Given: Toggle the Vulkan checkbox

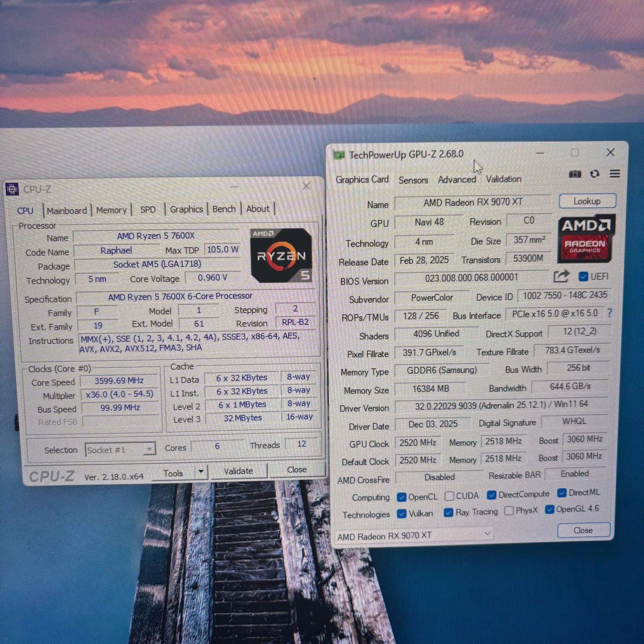Looking at the screenshot, I should point(402,514).
